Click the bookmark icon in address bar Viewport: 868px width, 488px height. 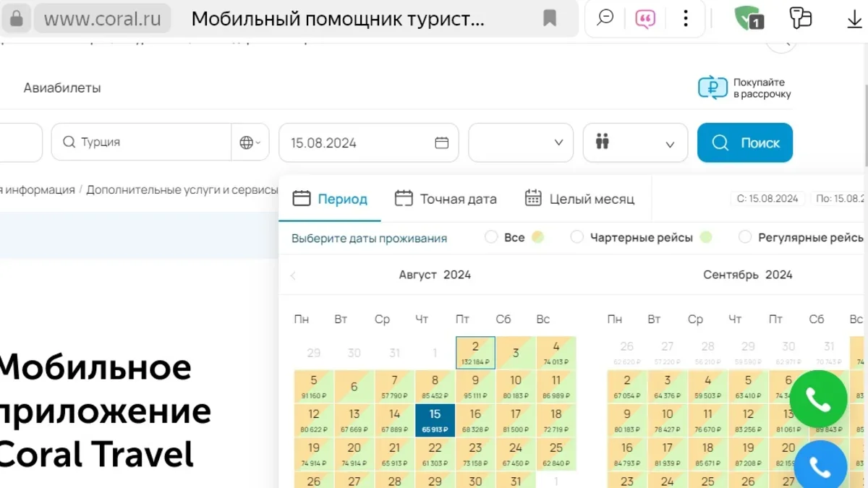[550, 19]
